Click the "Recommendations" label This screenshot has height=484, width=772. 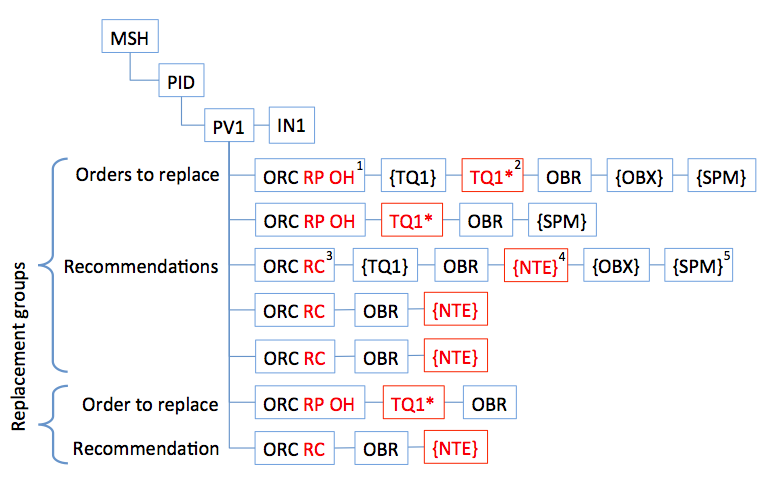point(141,266)
